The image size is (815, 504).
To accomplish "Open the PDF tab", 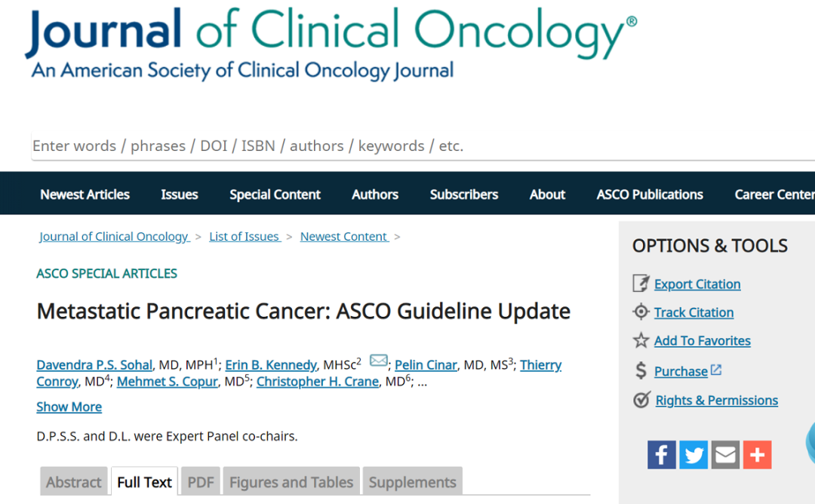I will [201, 481].
